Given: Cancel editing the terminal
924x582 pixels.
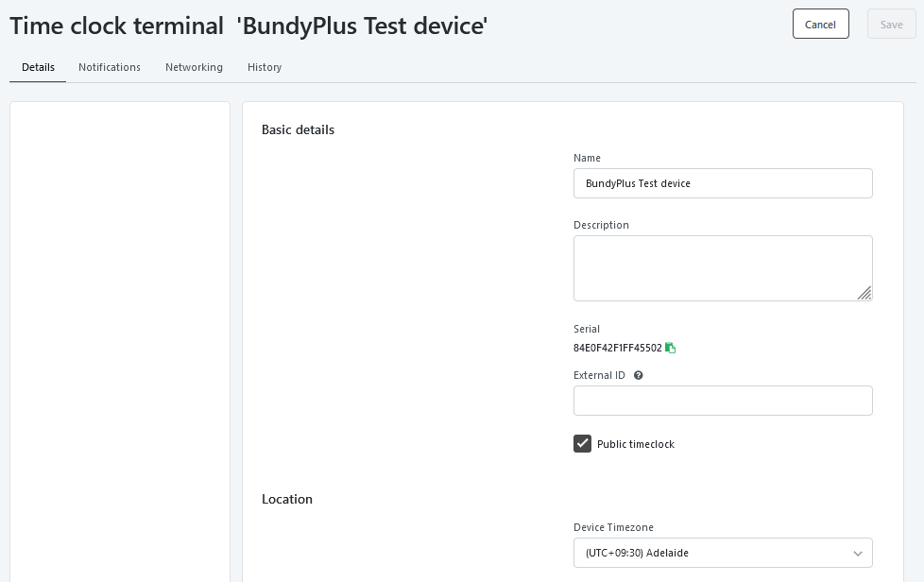Looking at the screenshot, I should click(x=820, y=25).
